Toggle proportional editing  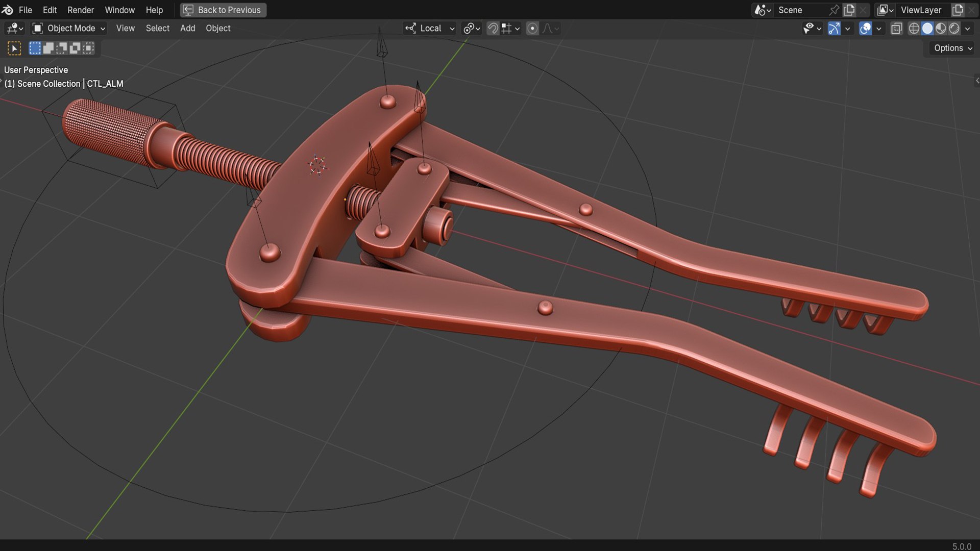[532, 28]
